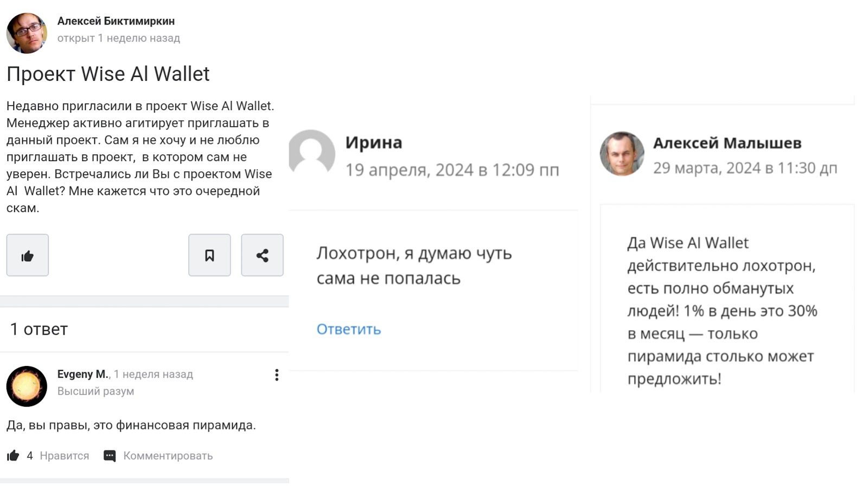Click Алексей Малышев's profile photo
The image size is (868, 488).
click(x=622, y=153)
